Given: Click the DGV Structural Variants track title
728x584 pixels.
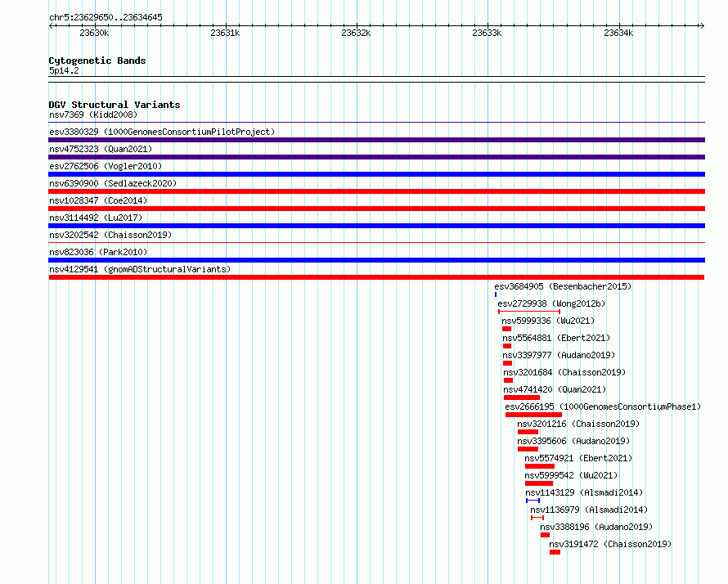Looking at the screenshot, I should [x=115, y=105].
